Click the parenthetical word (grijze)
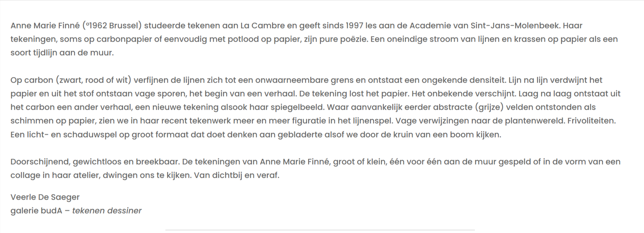Screen dimensions: 644x233 (489, 107)
